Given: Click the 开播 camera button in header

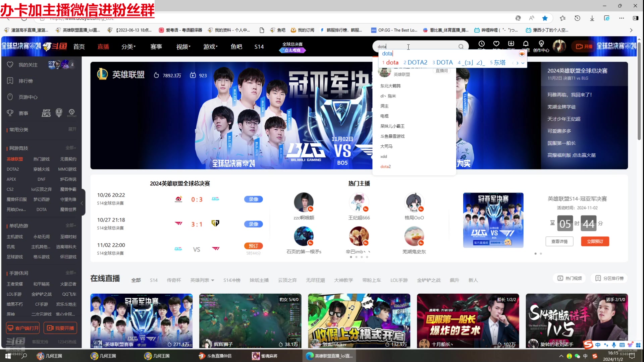Looking at the screenshot, I should (x=584, y=47).
